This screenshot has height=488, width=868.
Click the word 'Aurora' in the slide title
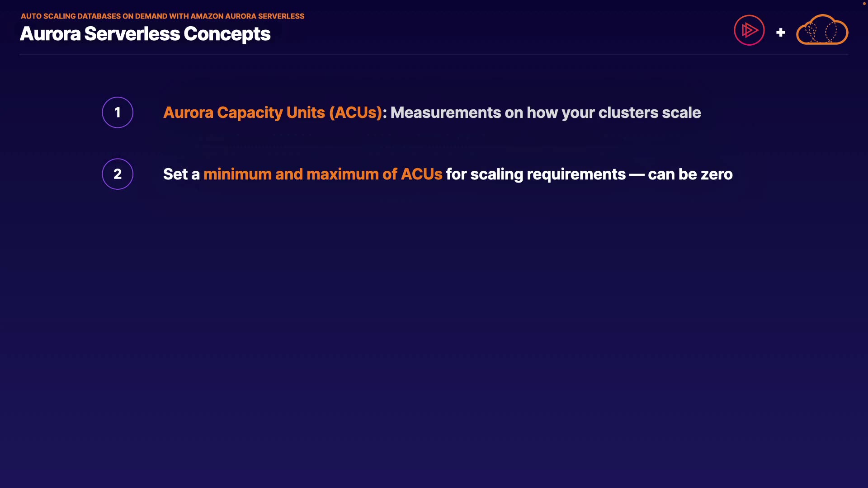pyautogui.click(x=50, y=34)
